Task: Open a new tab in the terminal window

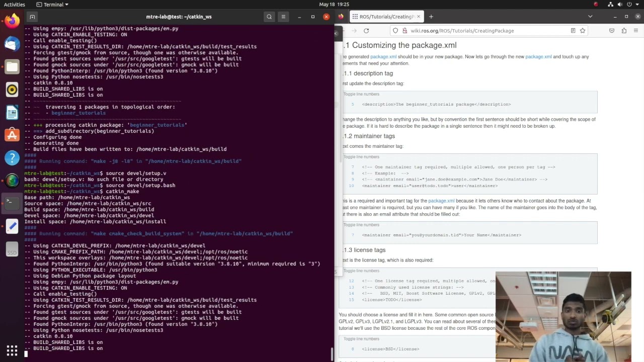Action: point(32,17)
